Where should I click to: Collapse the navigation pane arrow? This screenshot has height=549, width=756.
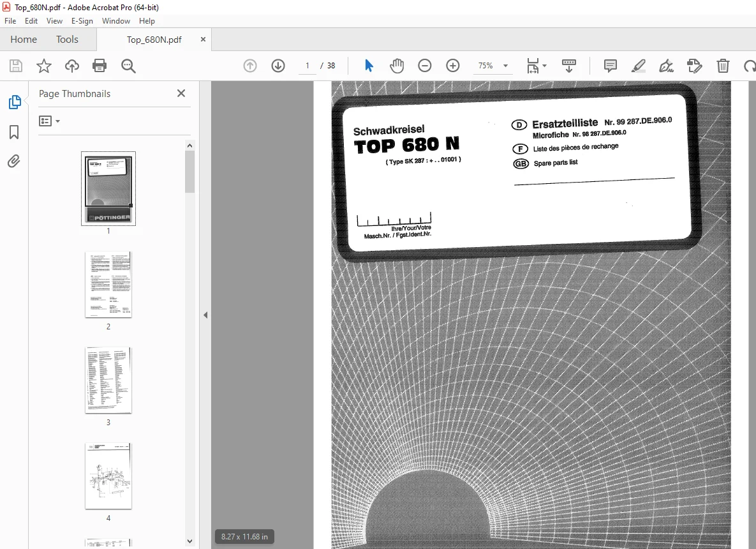coord(205,315)
